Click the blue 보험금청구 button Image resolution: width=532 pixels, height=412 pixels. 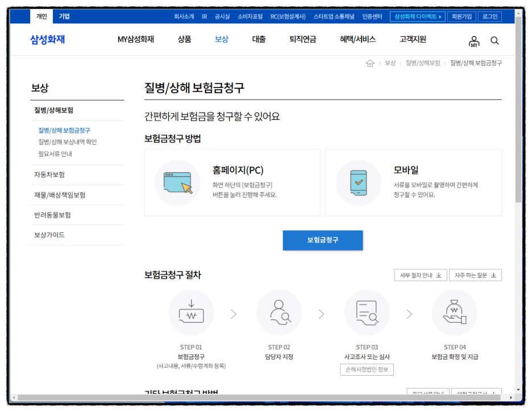coord(323,240)
